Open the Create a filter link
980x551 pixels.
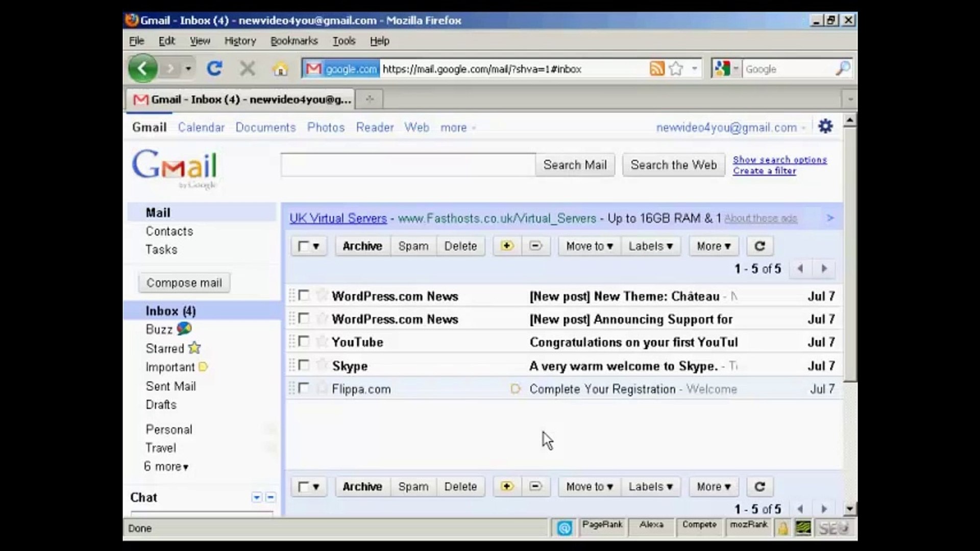[x=764, y=170]
